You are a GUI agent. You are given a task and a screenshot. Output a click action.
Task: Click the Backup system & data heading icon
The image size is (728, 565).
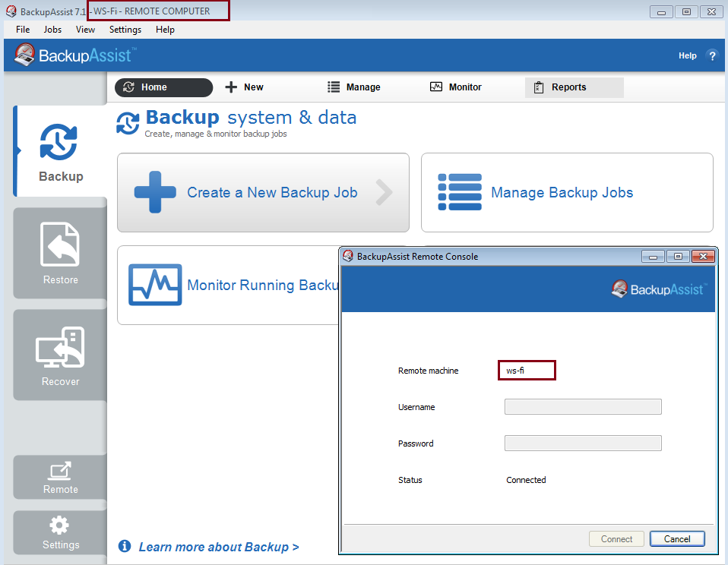(128, 123)
